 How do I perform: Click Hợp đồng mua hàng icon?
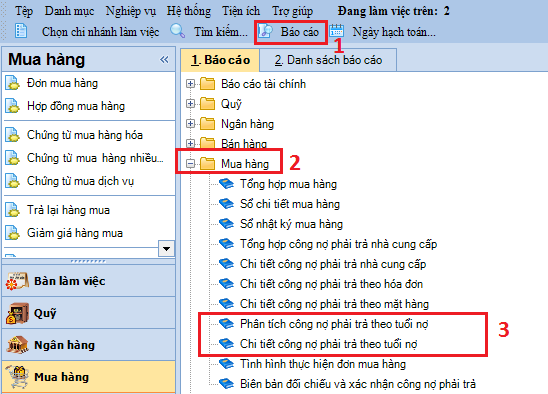[13, 106]
